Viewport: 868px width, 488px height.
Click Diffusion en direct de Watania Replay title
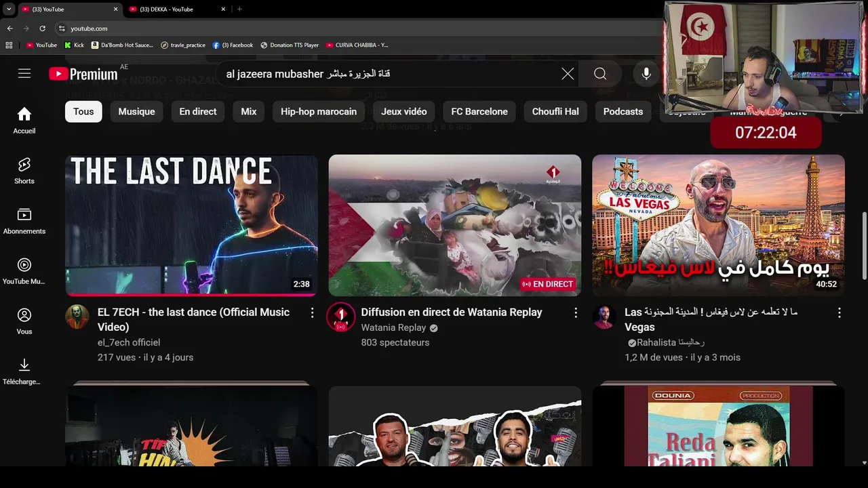coord(452,312)
